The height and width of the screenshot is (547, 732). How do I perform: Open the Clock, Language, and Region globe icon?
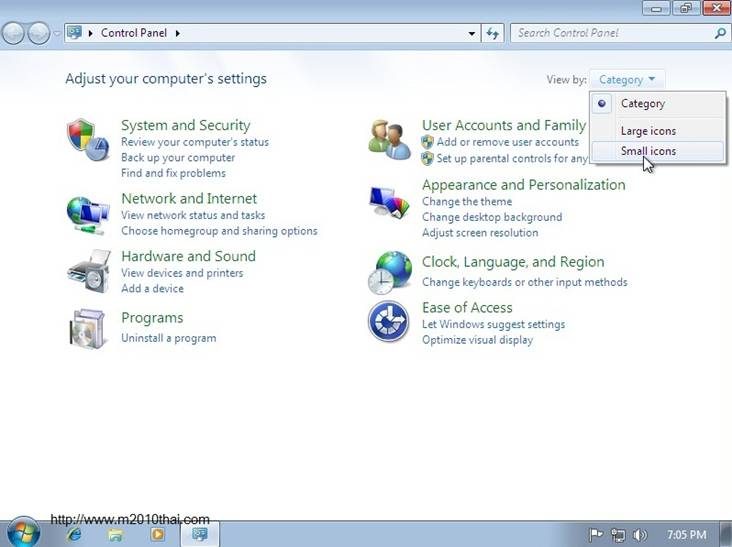(x=390, y=273)
